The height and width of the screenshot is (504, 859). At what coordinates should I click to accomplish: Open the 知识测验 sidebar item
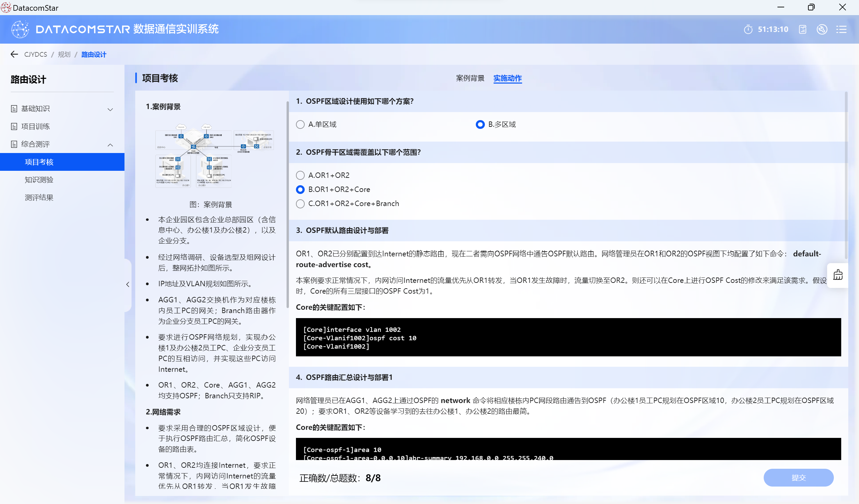pos(39,180)
